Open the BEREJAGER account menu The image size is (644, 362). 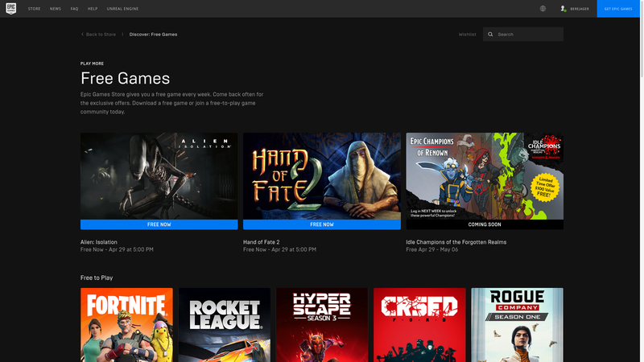coord(579,9)
